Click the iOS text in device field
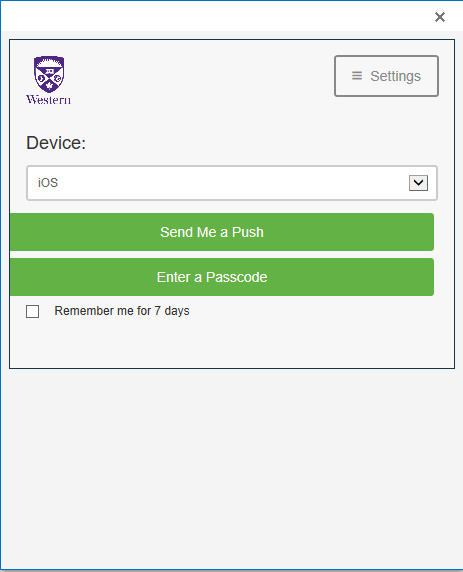The image size is (463, 572). coord(48,183)
